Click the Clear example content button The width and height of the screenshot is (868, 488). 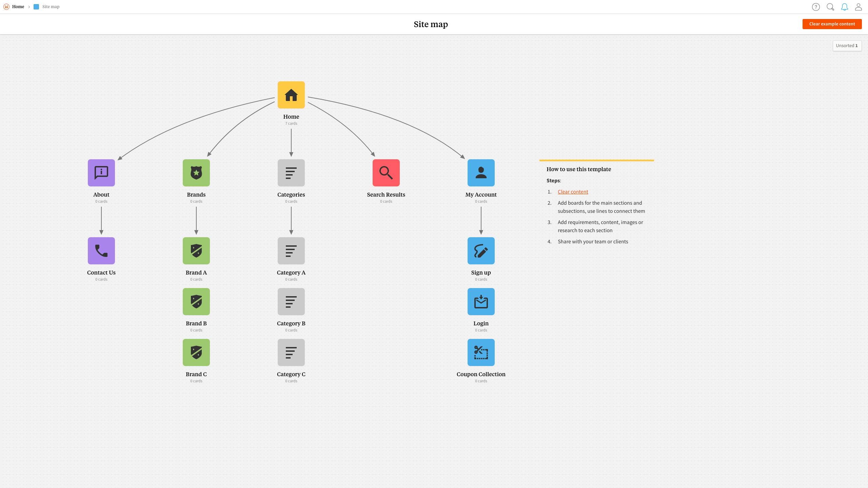(x=832, y=24)
